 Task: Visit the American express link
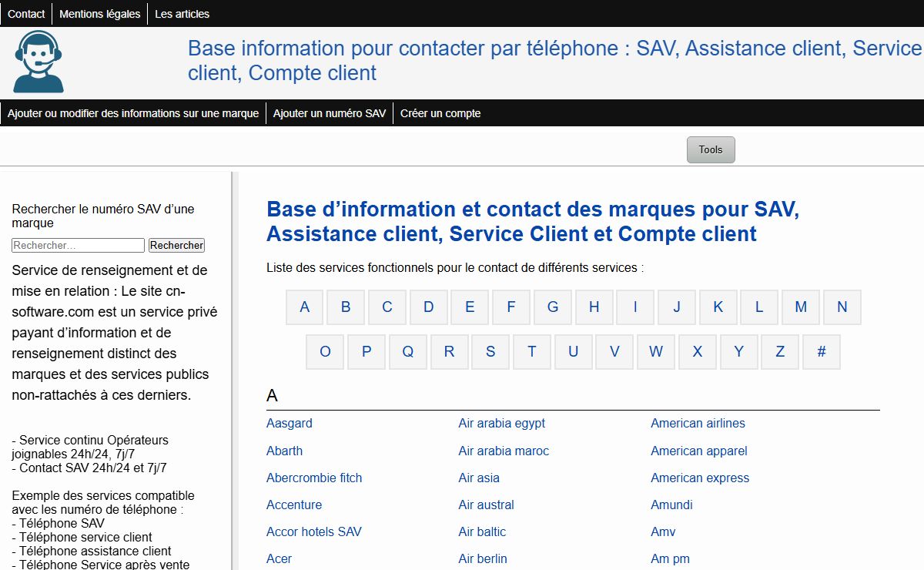[x=700, y=478]
